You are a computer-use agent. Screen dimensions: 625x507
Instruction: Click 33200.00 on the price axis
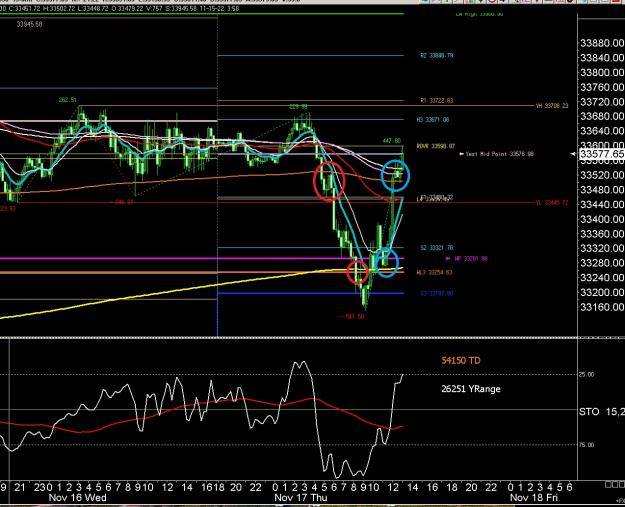[602, 293]
